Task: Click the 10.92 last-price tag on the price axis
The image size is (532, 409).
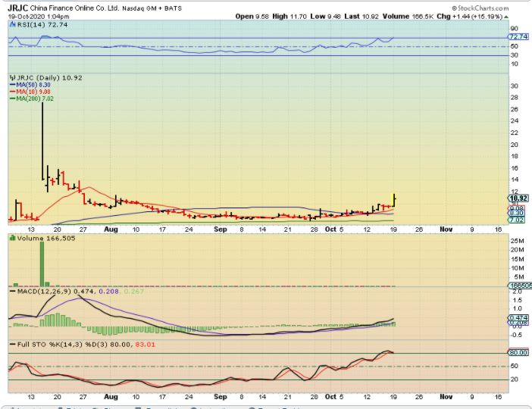Action: click(x=518, y=198)
